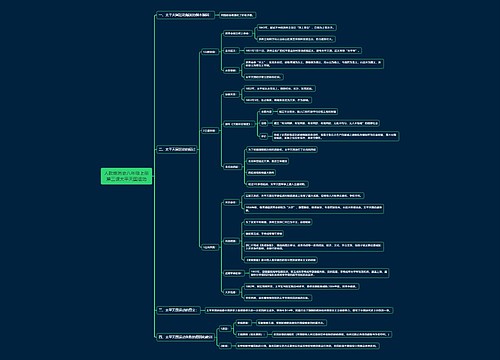
Task: Select the 外因 node under branch 四
Action: coord(225,346)
